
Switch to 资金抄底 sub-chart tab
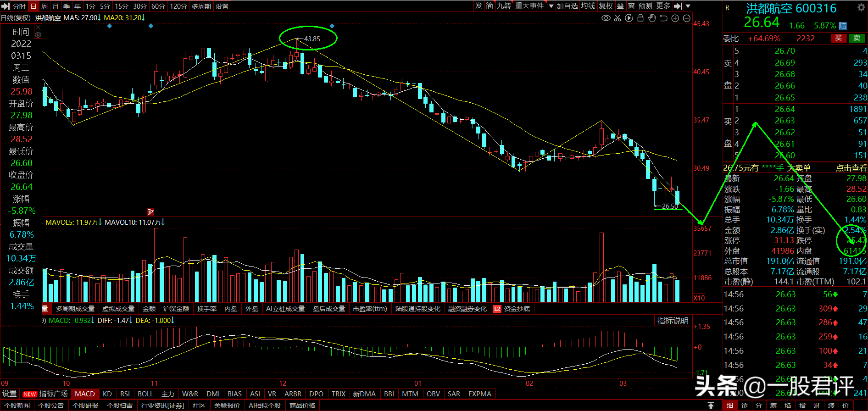(517, 309)
